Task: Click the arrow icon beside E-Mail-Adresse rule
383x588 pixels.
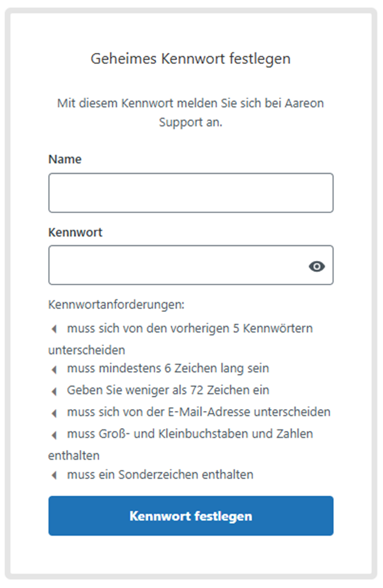Action: (54, 413)
